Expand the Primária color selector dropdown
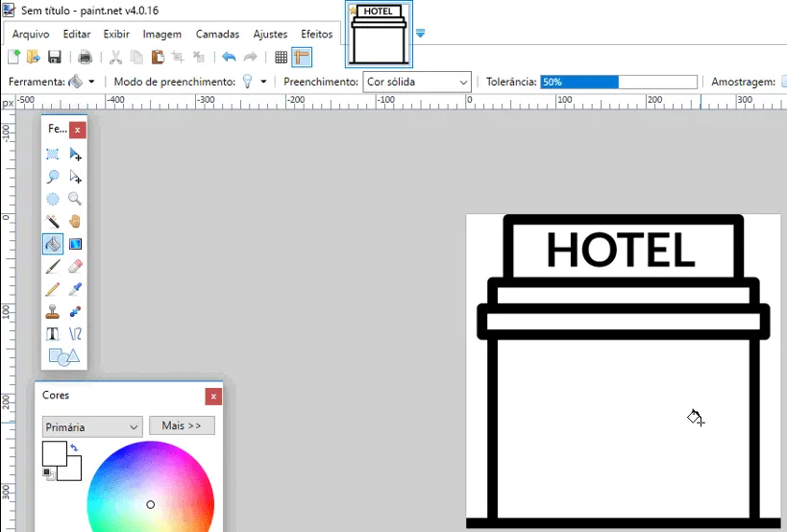 click(x=92, y=427)
